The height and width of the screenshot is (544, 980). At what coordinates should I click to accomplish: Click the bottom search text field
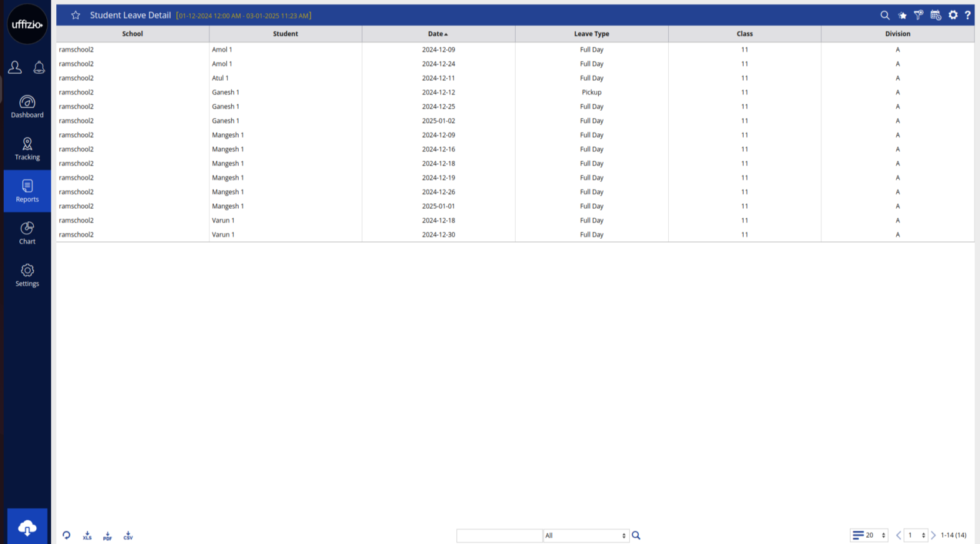[x=499, y=536]
